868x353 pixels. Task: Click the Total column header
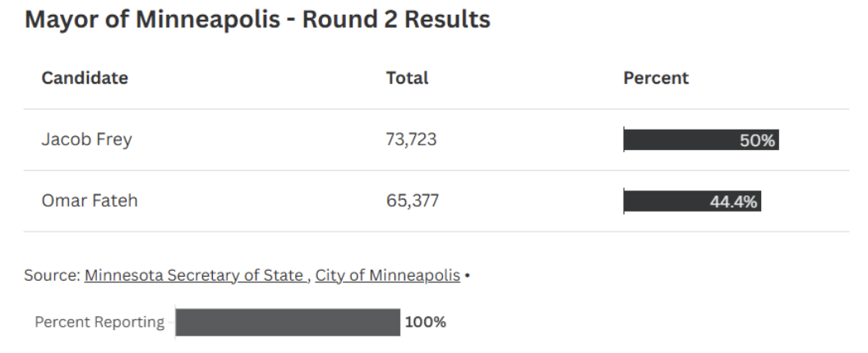407,79
